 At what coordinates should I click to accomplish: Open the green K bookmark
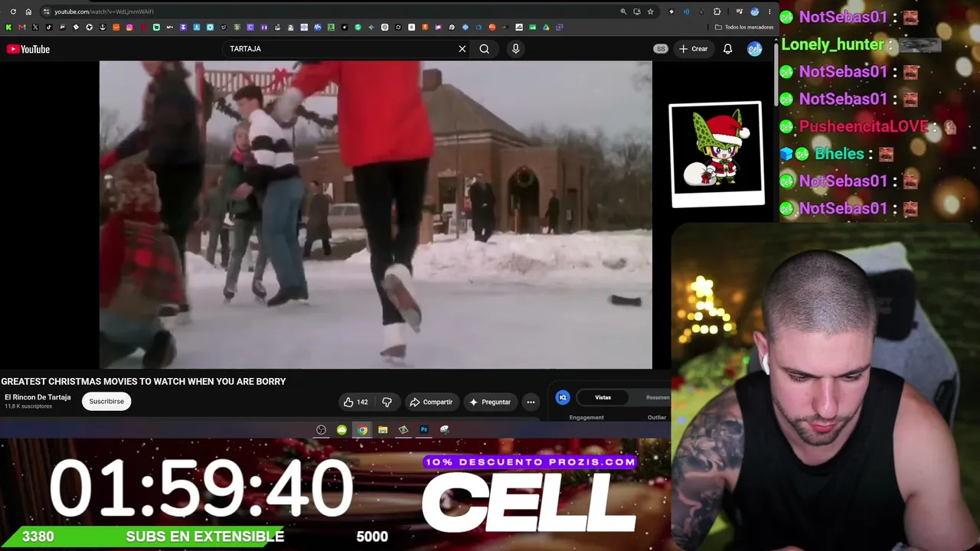8,28
